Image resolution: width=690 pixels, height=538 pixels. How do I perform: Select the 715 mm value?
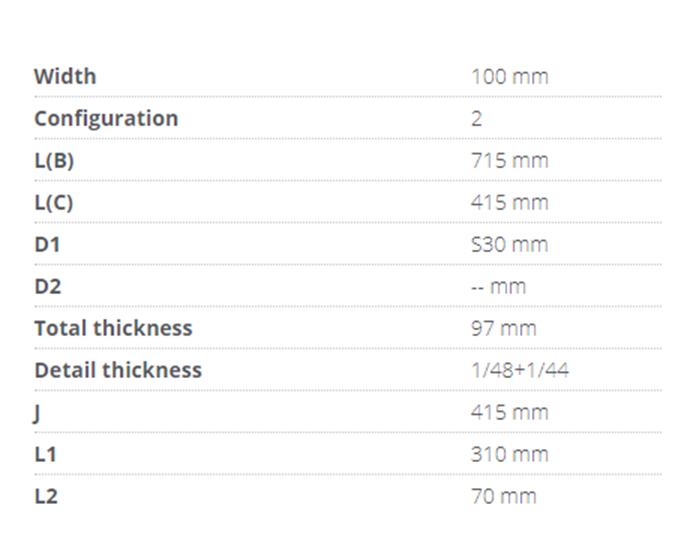(x=509, y=160)
